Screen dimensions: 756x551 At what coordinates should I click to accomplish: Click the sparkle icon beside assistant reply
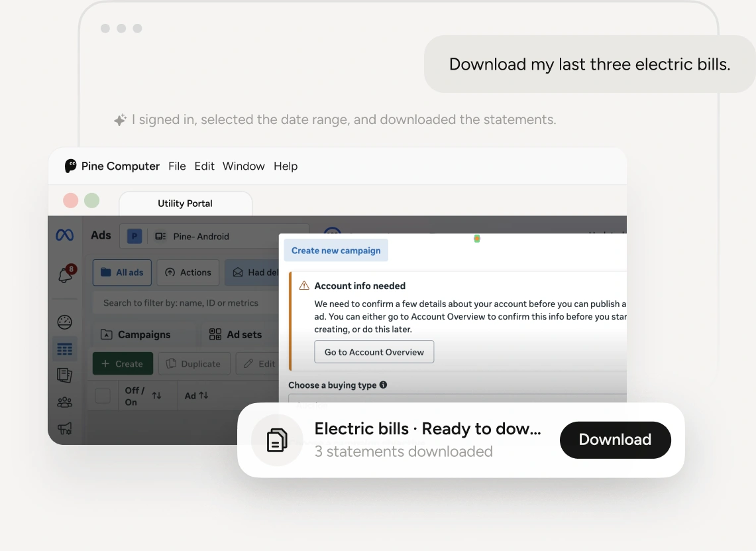[x=120, y=119]
